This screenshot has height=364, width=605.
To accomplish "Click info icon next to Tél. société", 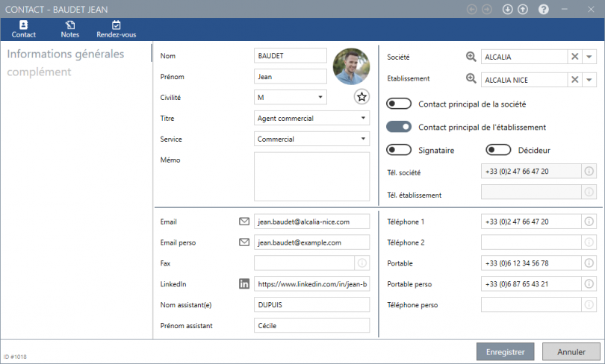I will coord(589,171).
